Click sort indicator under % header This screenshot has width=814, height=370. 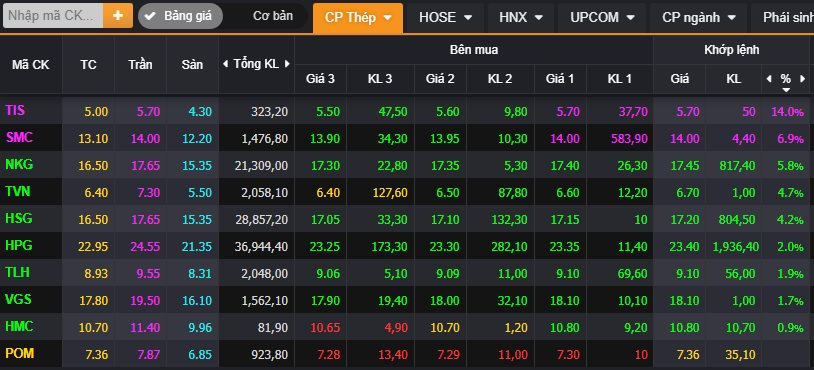click(x=786, y=90)
